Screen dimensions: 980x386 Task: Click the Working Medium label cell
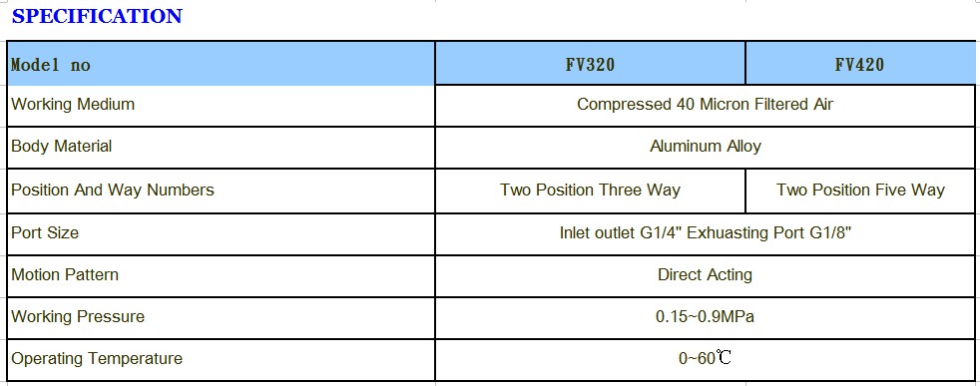coord(221,105)
